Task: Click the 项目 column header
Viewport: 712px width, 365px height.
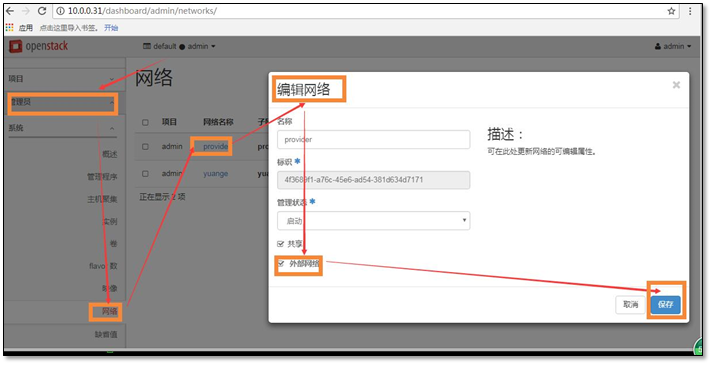Action: point(169,122)
